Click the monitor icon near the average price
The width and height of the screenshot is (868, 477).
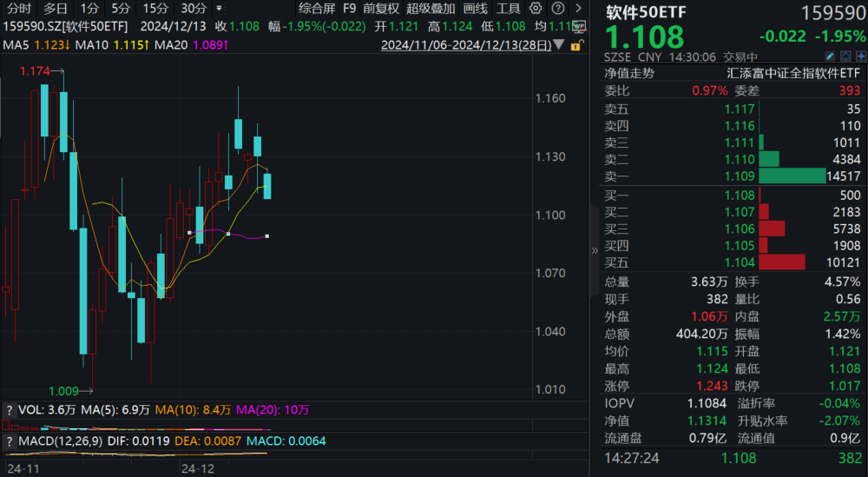pyautogui.click(x=579, y=26)
